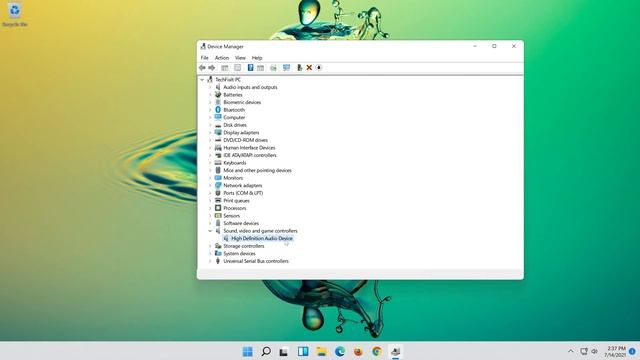
Task: Click the Disable device down-arrow circle icon
Action: click(x=319, y=68)
